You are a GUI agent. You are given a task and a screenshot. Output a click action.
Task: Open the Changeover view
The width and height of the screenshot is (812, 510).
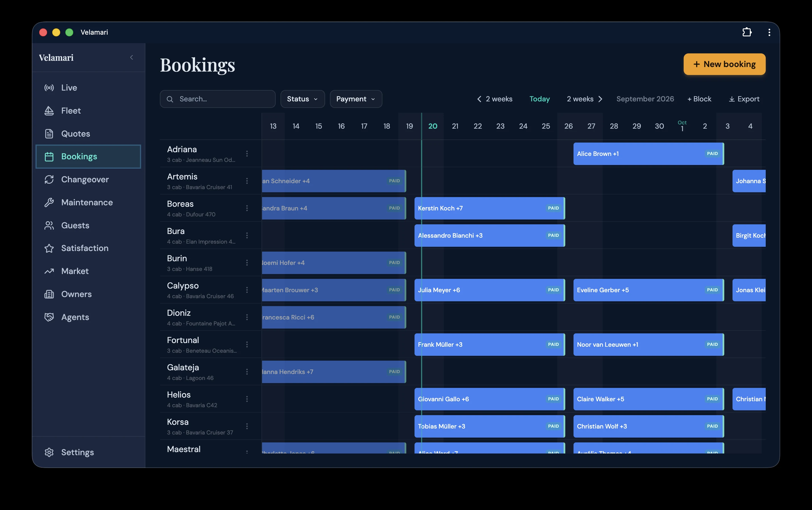pyautogui.click(x=88, y=179)
